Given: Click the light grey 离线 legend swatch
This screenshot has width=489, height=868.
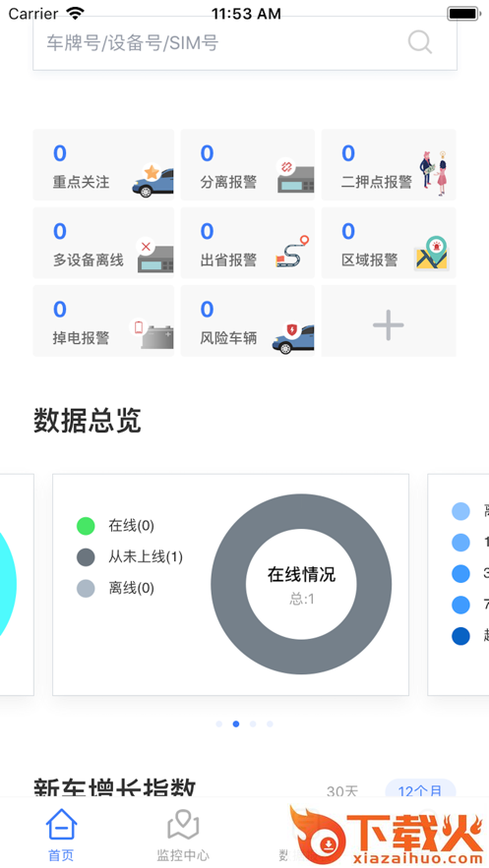Looking at the screenshot, I should pyautogui.click(x=86, y=588).
